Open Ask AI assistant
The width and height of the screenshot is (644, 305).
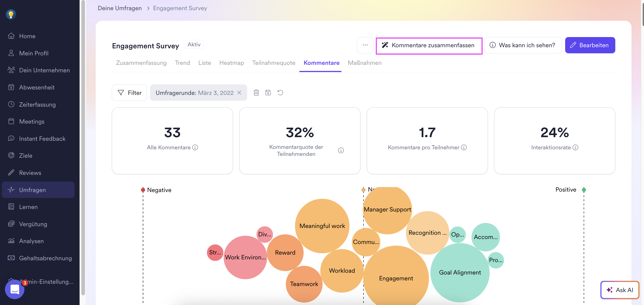(x=620, y=290)
